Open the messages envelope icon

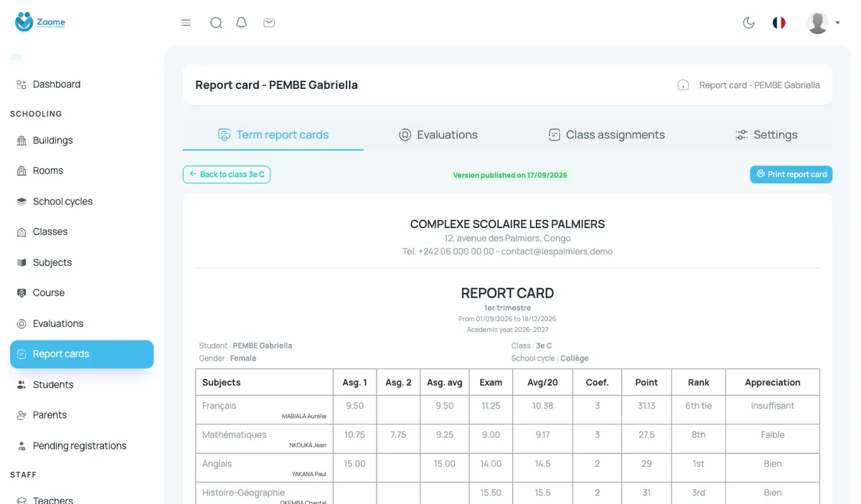click(269, 23)
